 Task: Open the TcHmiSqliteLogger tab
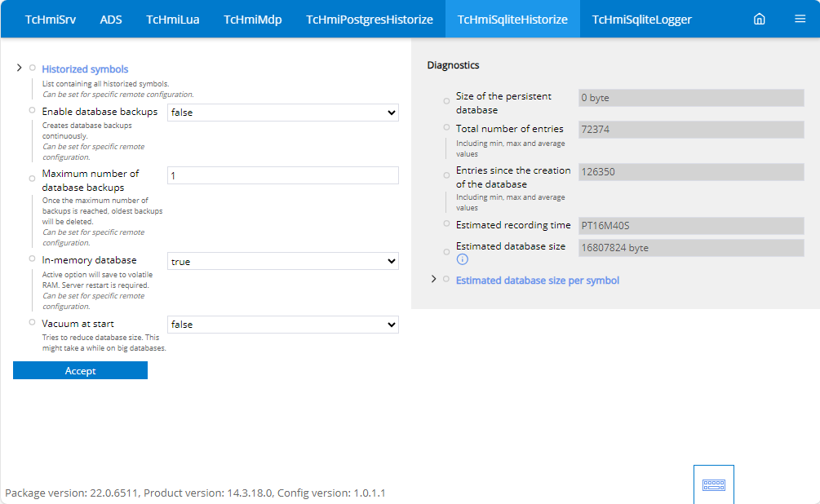coord(641,20)
